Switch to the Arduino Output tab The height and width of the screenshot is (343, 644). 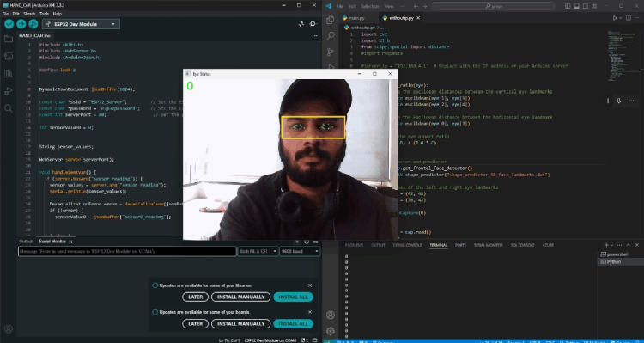tap(26, 242)
